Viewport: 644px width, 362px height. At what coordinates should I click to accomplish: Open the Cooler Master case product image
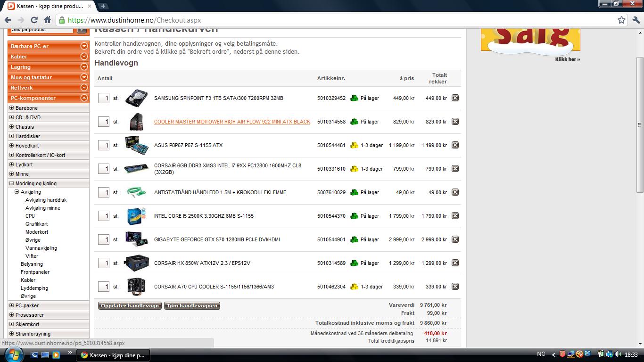coord(136,122)
